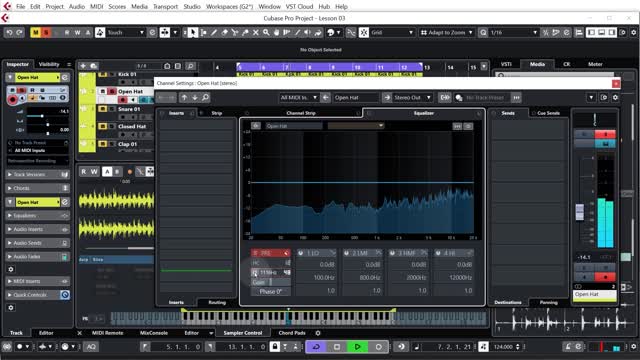This screenshot has height=360, width=640.
Task: Open Find Tracks magnifier in track list
Action: [x=190, y=66]
